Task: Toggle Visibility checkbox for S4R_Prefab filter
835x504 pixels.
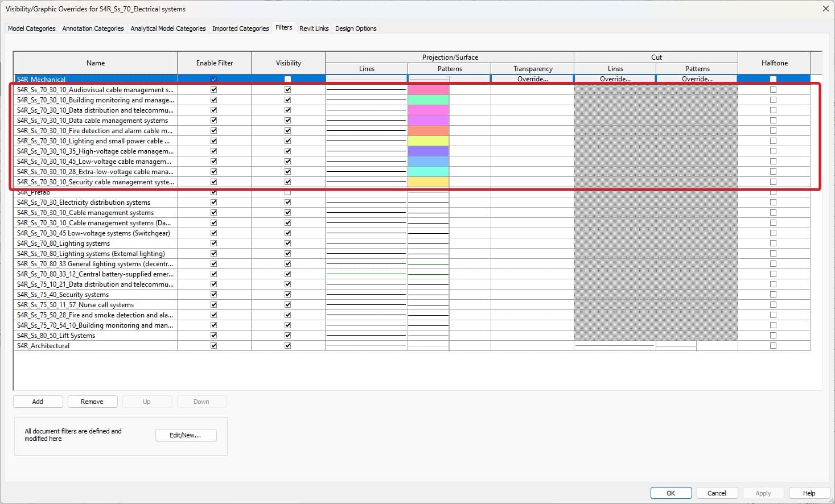Action: click(287, 193)
